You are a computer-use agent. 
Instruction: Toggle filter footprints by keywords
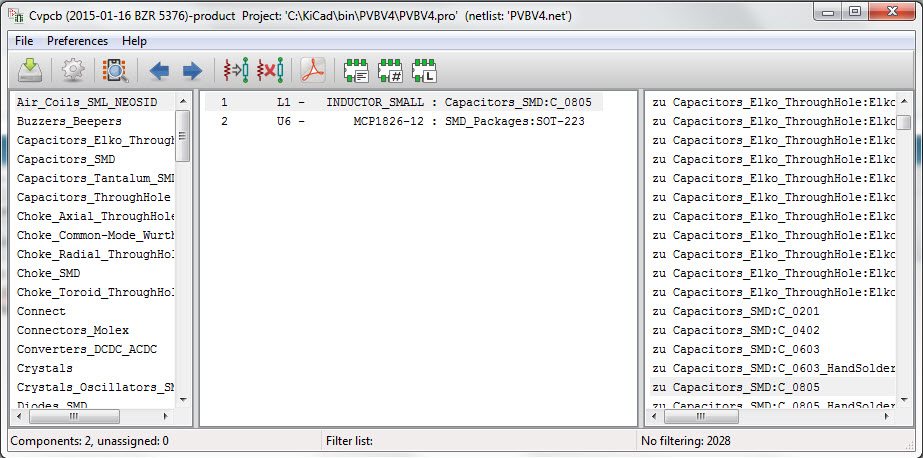[357, 71]
